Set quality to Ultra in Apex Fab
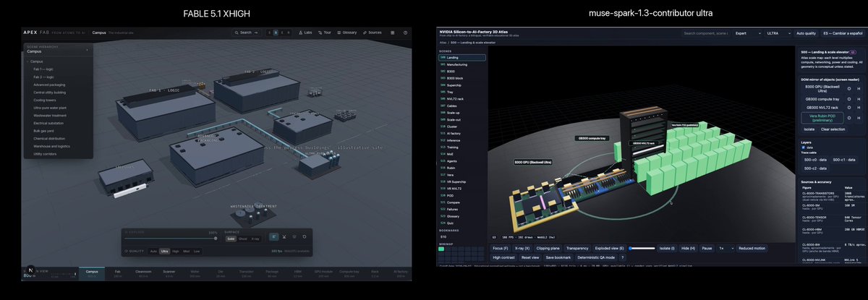This screenshot has width=868, height=300. point(164,251)
